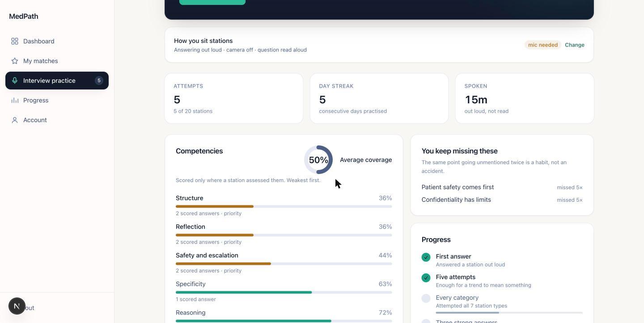Click the Every category progress bar
644x323 pixels.
pos(509,313)
